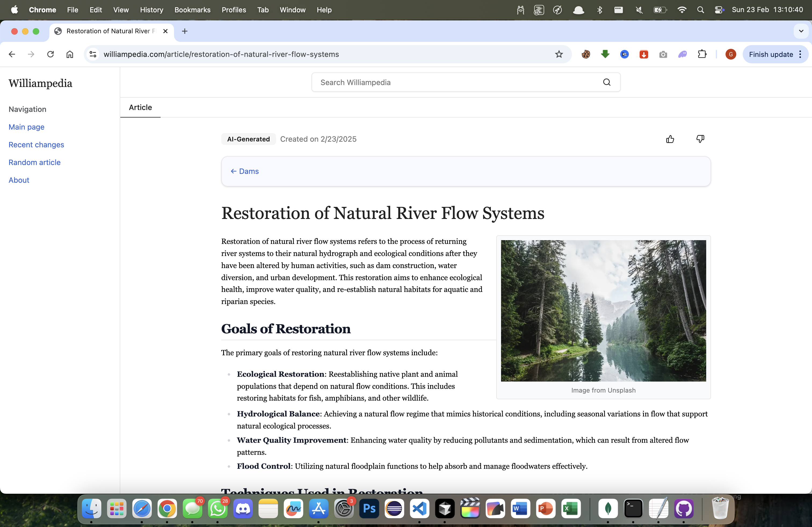
Task: Select the Article tab
Action: pos(140,107)
